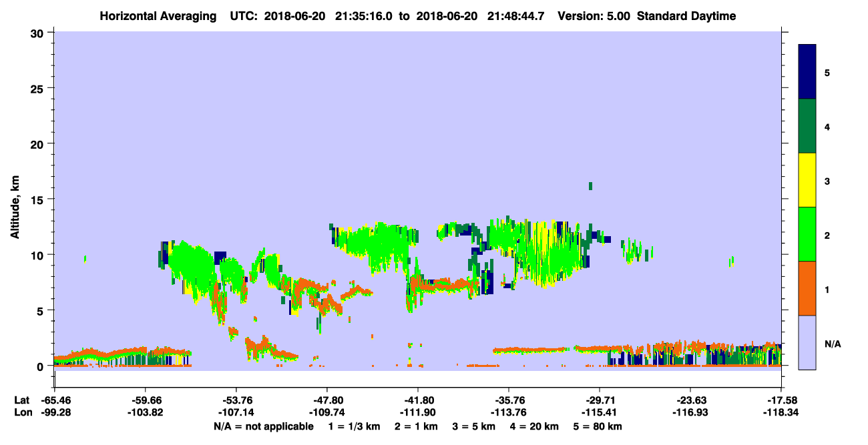The height and width of the screenshot is (445, 868).
Task: Click the end time '21:48:44.7' in title
Action: (517, 16)
